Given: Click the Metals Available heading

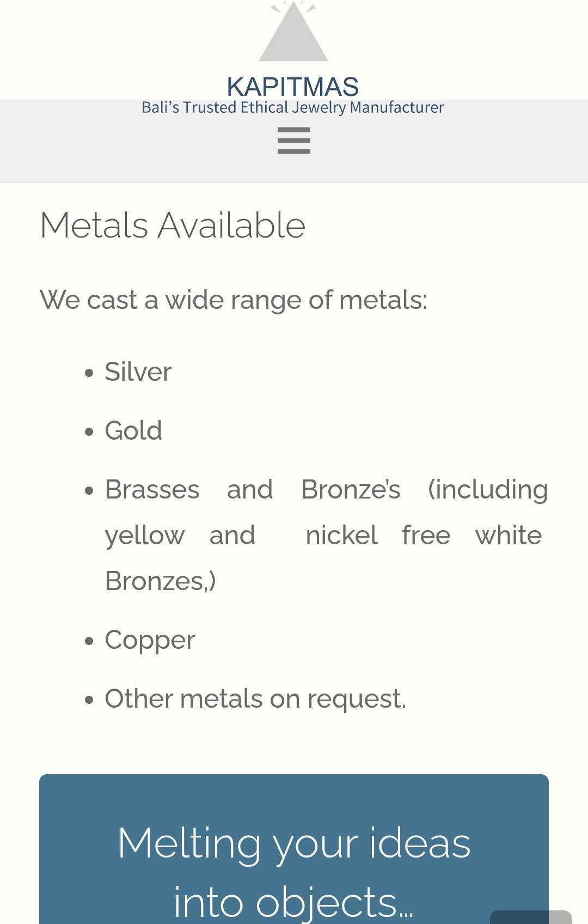Looking at the screenshot, I should pos(173,225).
